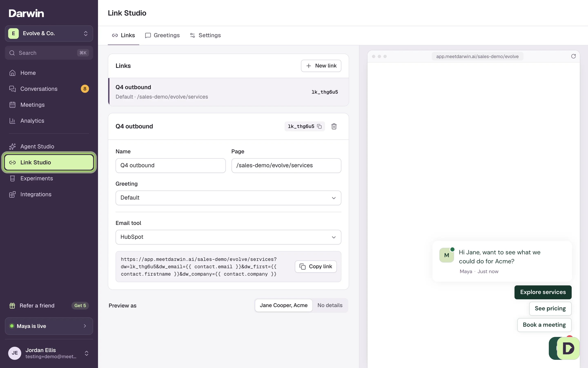The height and width of the screenshot is (368, 588).
Task: Select the Q4 outbound row in Links list
Action: click(x=228, y=92)
